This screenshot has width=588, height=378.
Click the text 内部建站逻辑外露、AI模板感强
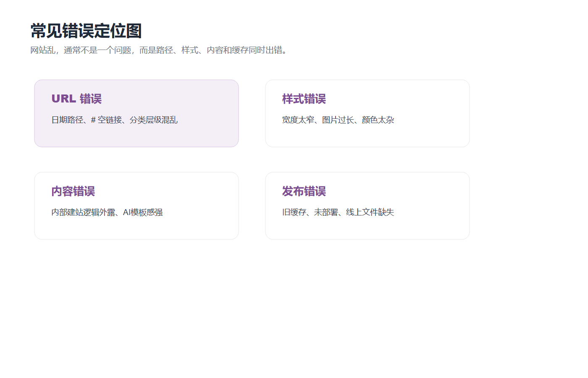coord(107,213)
